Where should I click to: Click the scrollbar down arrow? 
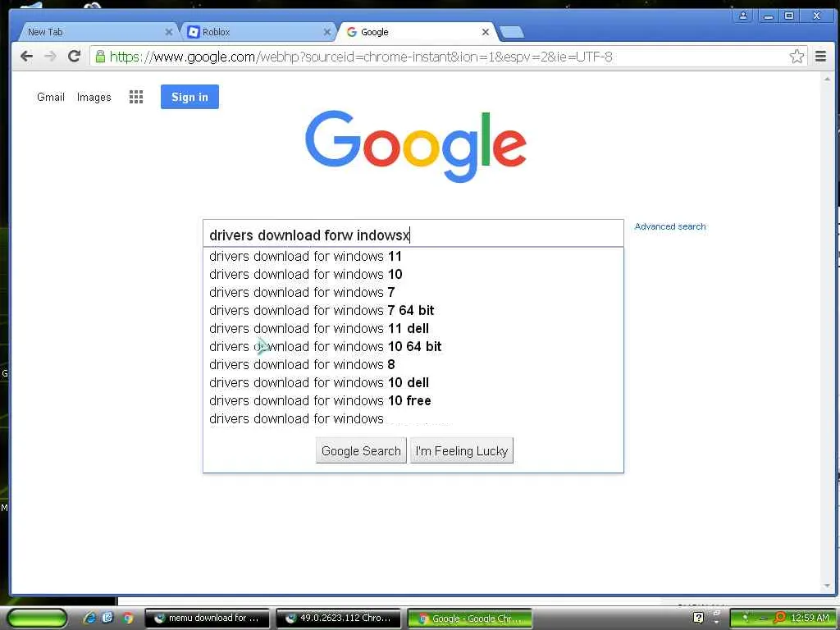[x=827, y=586]
